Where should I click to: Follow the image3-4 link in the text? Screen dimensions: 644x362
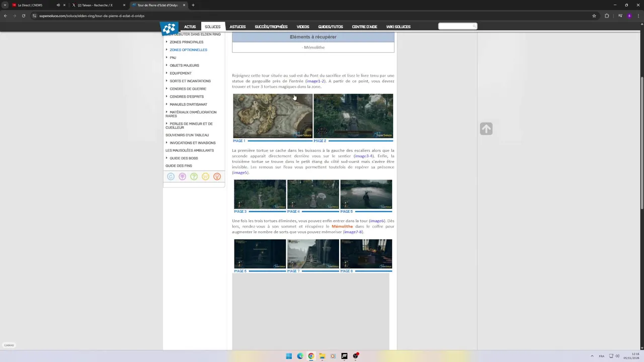(x=364, y=156)
